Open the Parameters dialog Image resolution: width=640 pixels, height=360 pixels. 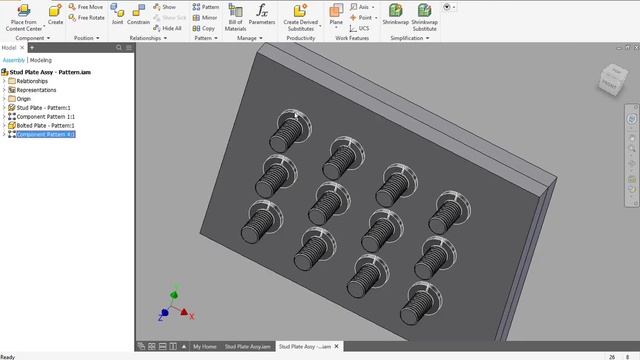[x=262, y=15]
